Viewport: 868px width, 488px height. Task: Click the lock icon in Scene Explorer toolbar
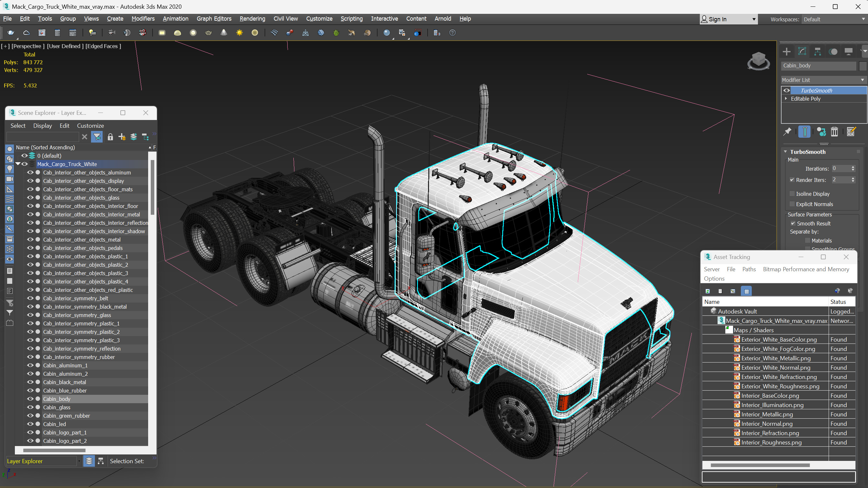110,137
